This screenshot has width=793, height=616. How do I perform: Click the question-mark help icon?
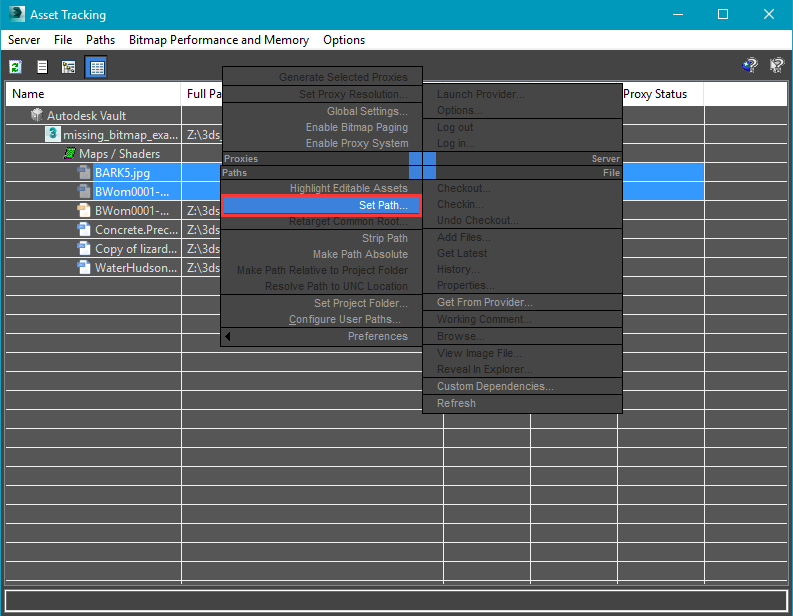point(776,65)
